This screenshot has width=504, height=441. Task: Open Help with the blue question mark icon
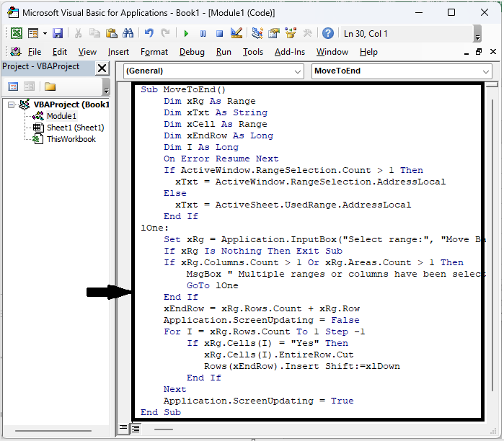pyautogui.click(x=328, y=33)
